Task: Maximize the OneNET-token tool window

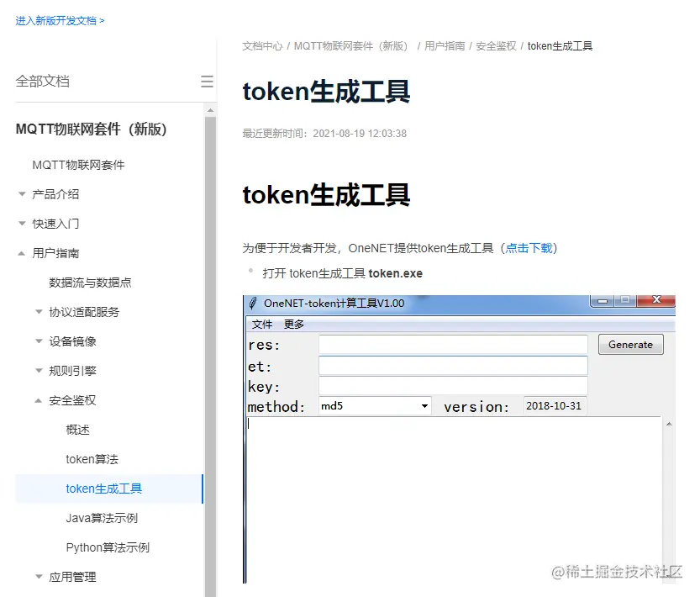Action: tap(625, 300)
